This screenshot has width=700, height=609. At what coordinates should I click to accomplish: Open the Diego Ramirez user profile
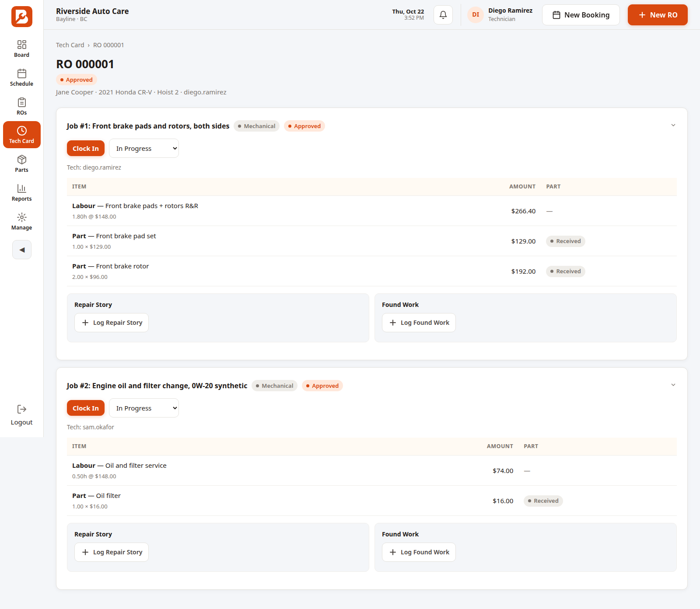point(500,15)
